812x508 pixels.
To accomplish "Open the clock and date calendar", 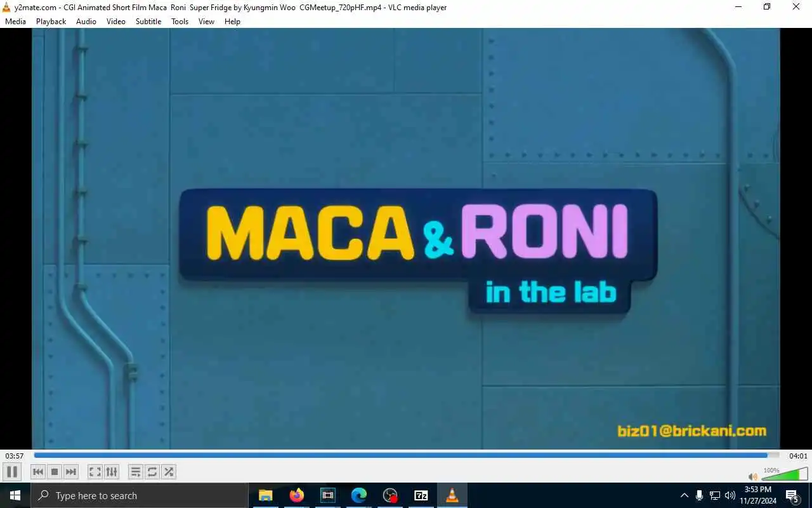I will click(757, 495).
